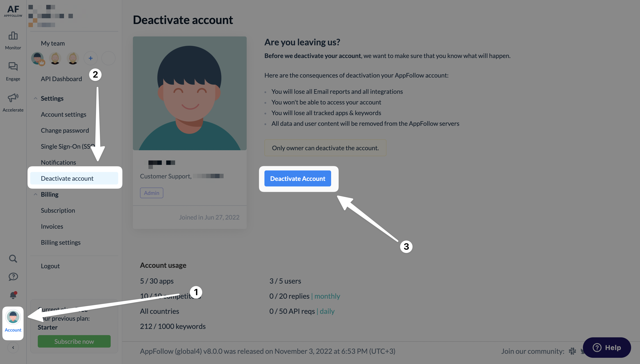Add a team member with plus icon
The image size is (640, 364).
click(90, 58)
